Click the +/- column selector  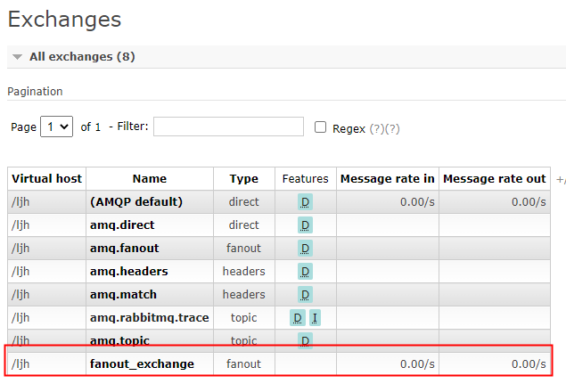point(561,179)
